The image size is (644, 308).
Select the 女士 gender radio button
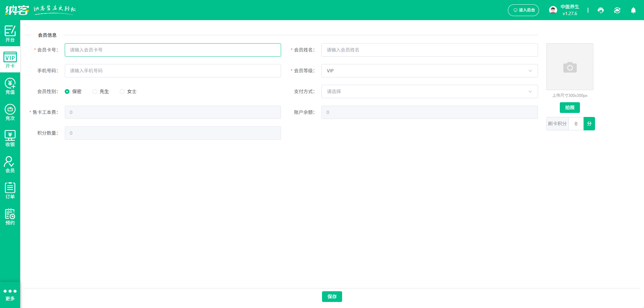pyautogui.click(x=122, y=91)
